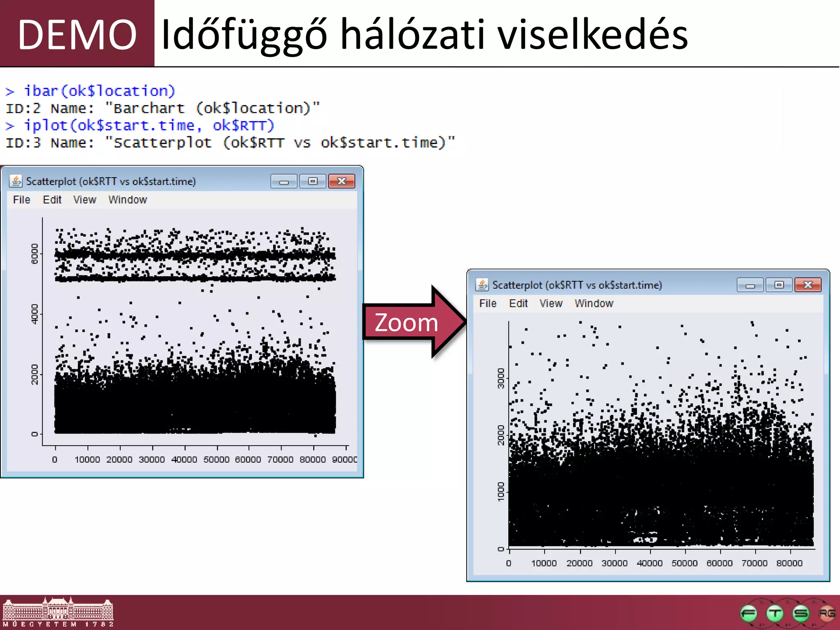Viewport: 840px width, 630px height.
Task: Open Edit menu in left Scatterplot window
Action: [x=52, y=200]
